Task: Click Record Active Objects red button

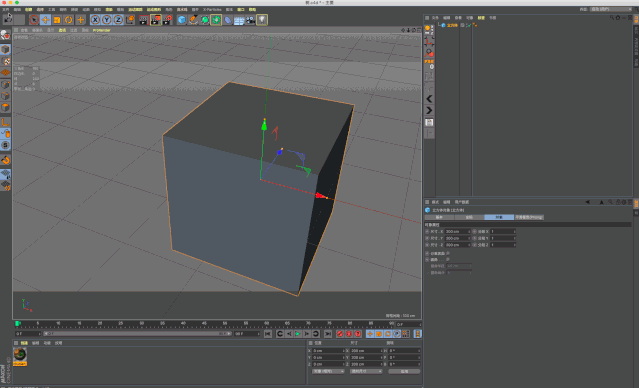Action: click(340, 334)
